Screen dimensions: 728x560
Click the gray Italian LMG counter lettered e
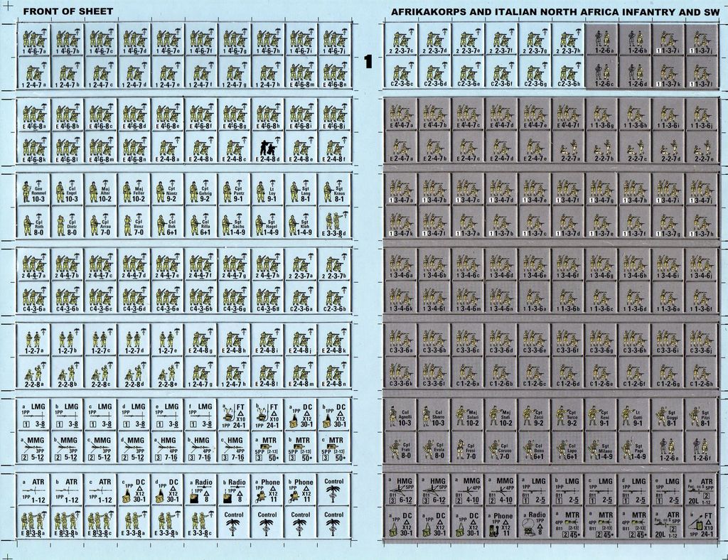coord(668,491)
